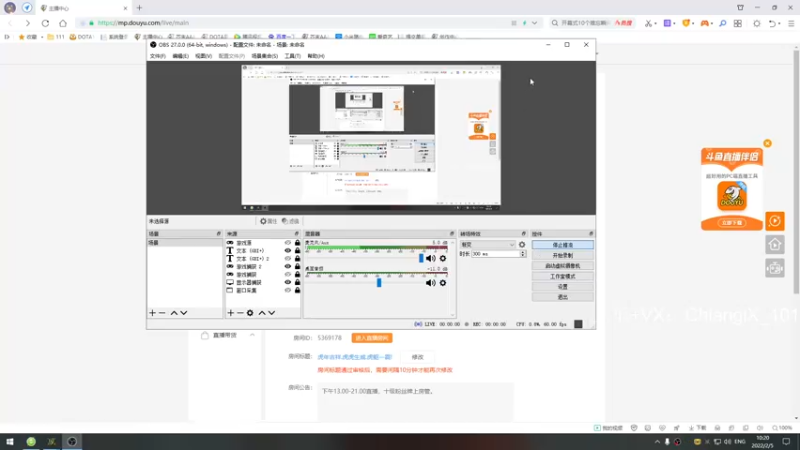Open OBS 工具(T) menu
The height and width of the screenshot is (450, 800).
click(x=292, y=56)
